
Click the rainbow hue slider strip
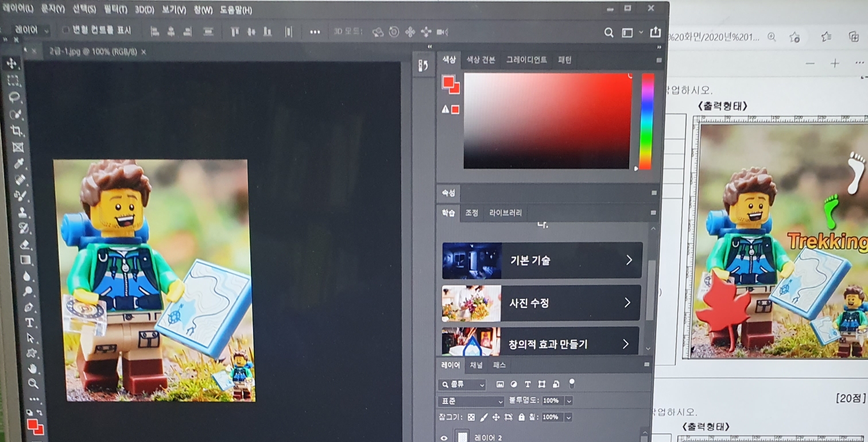[647, 121]
